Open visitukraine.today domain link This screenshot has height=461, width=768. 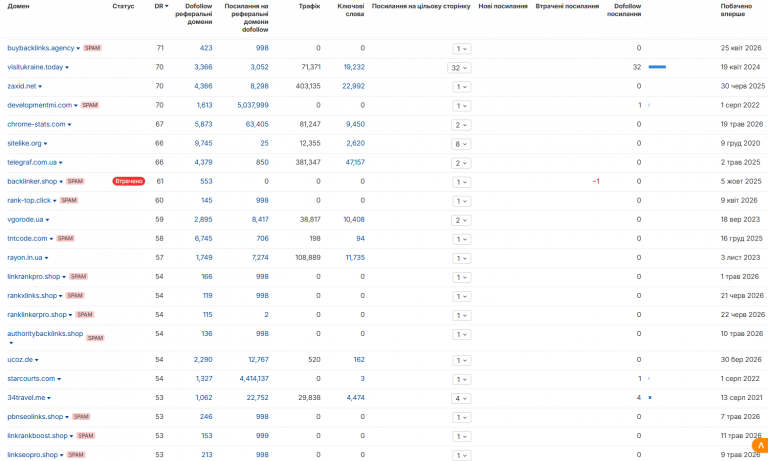click(35, 67)
